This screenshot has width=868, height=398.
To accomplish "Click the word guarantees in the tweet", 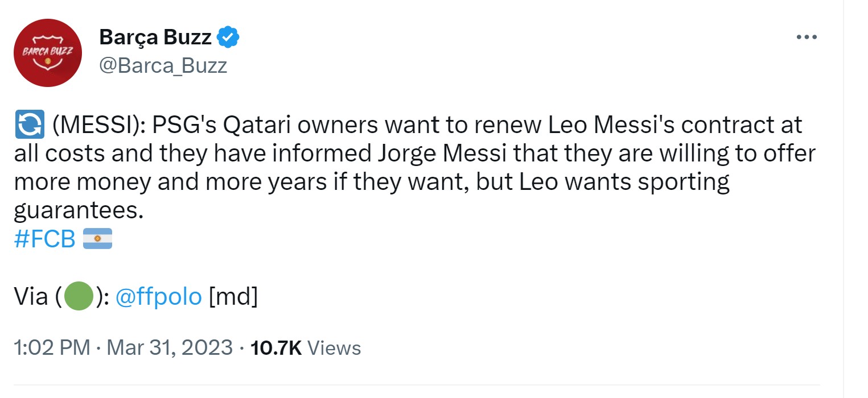I will [77, 211].
